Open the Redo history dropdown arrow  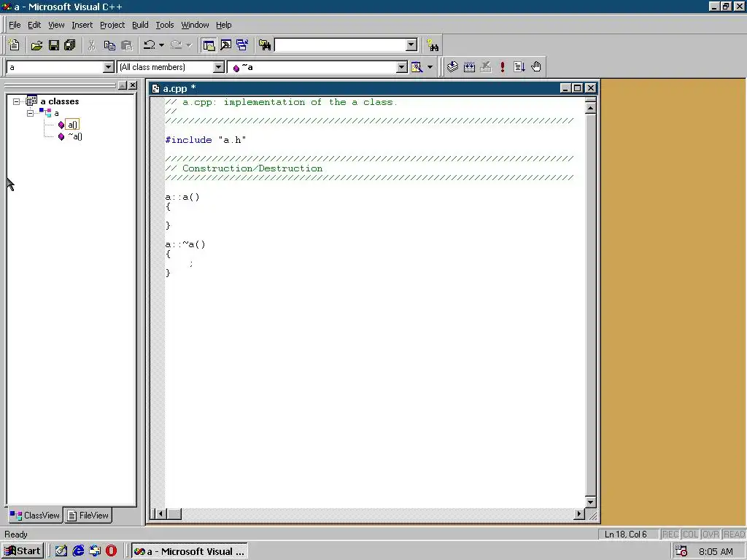(x=189, y=45)
